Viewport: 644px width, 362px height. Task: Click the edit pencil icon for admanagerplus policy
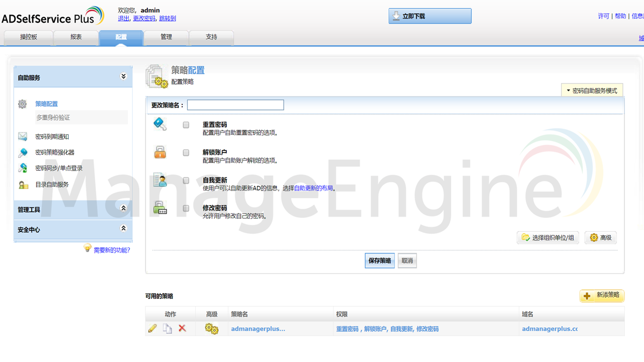tap(152, 328)
